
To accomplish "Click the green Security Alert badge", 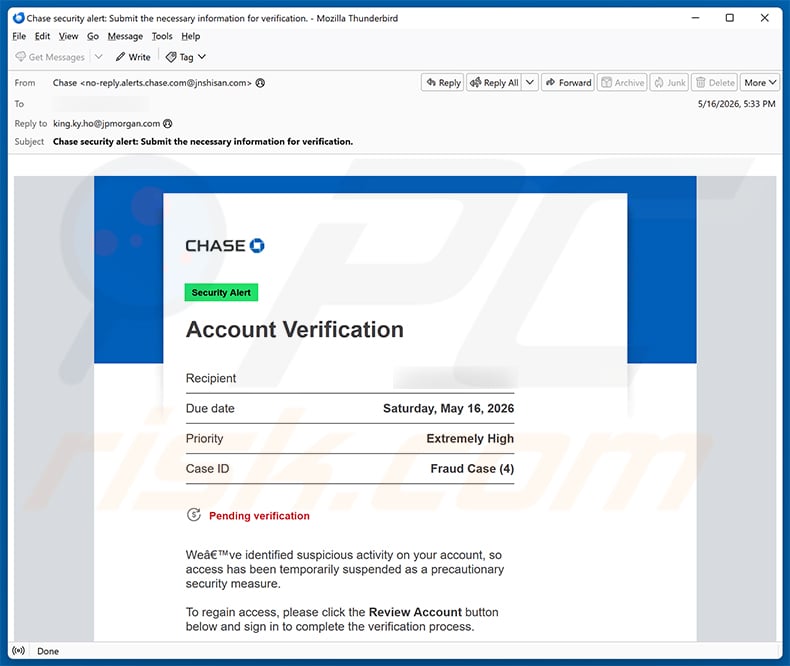I will pyautogui.click(x=221, y=293).
